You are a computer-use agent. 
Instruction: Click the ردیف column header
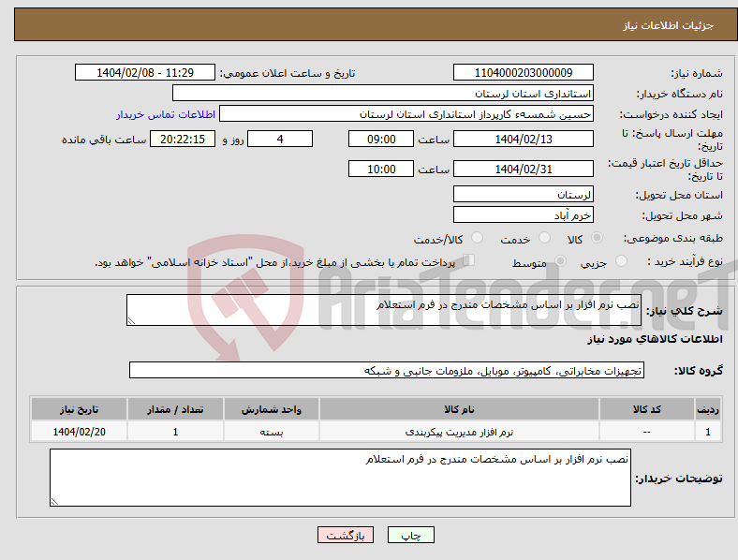point(708,409)
